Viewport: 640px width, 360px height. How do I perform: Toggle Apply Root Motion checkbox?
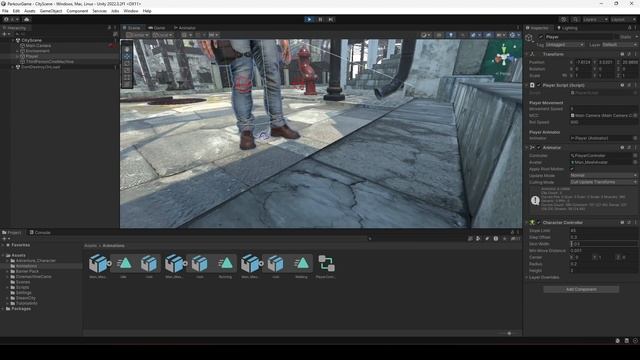click(572, 169)
